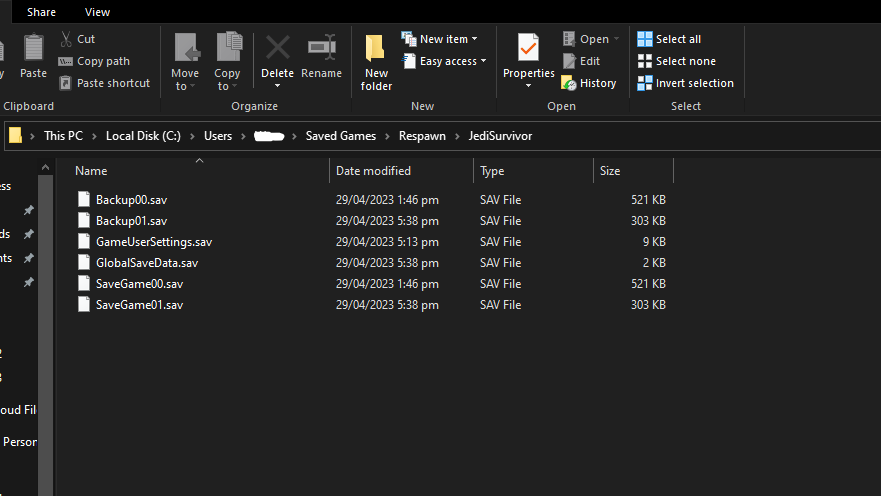Click the 29/04/2023 5:13 pm date
Viewport: 881px width, 496px height.
(x=387, y=242)
